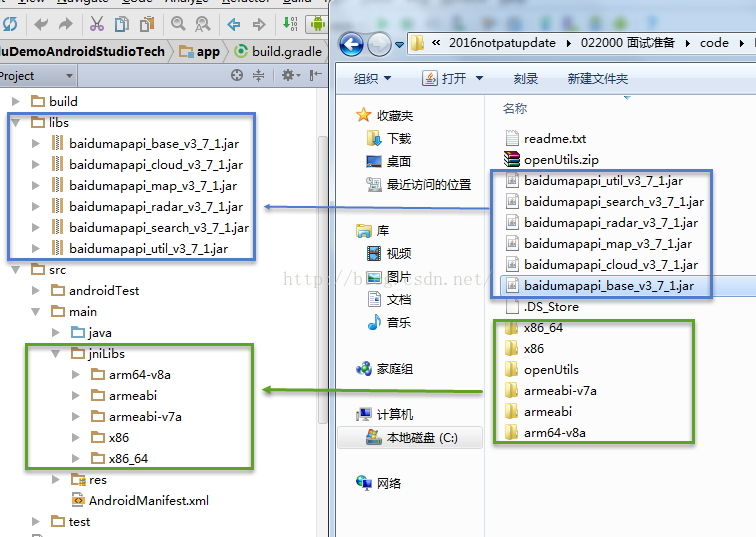Open the Project view selector dropdown
Image resolution: width=756 pixels, height=537 pixels.
click(x=37, y=76)
